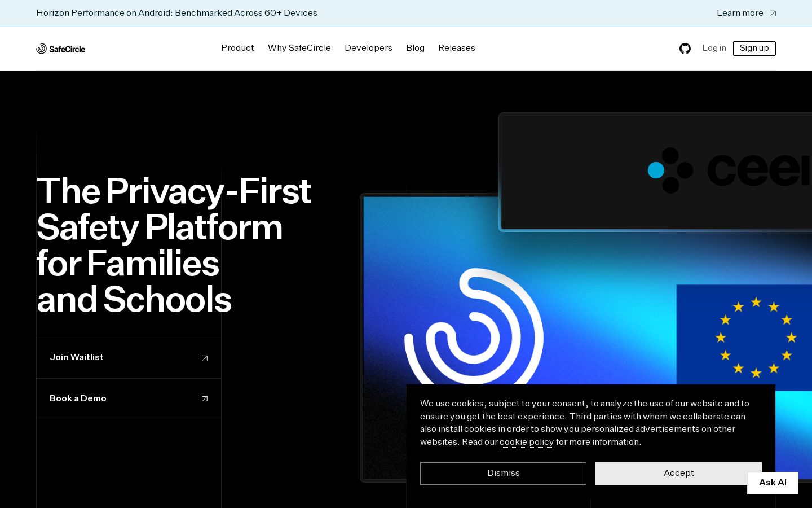This screenshot has height=508, width=812.
Task: Click the arrow icon in Book a Demo row
Action: tap(205, 398)
